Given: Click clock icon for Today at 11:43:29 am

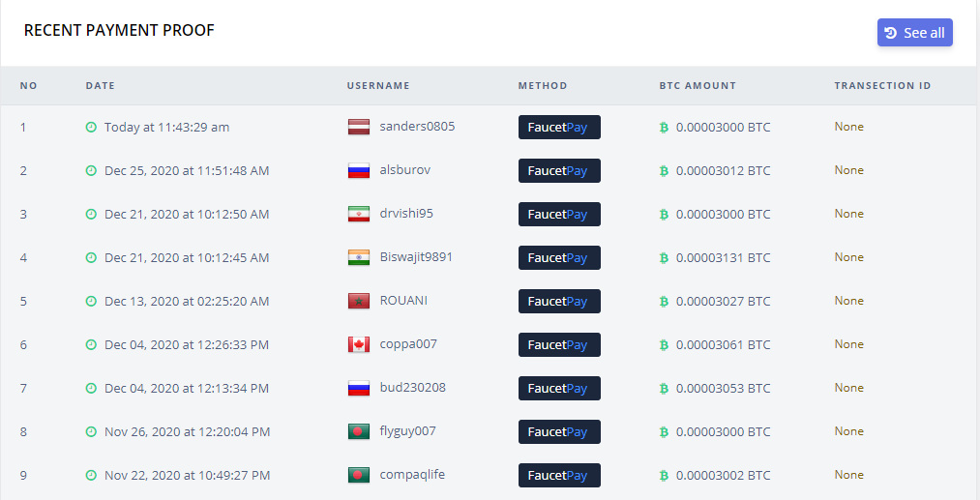Looking at the screenshot, I should 91,127.
